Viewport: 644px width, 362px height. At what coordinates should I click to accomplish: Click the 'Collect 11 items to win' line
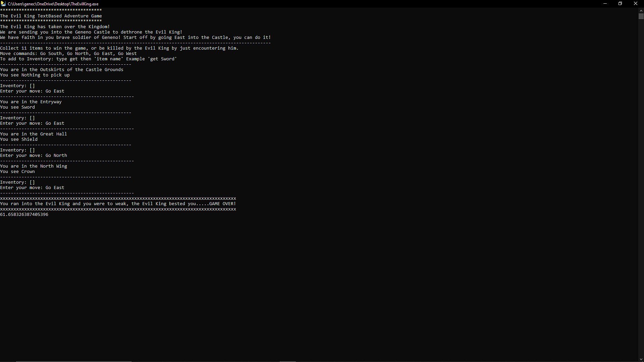coord(119,48)
